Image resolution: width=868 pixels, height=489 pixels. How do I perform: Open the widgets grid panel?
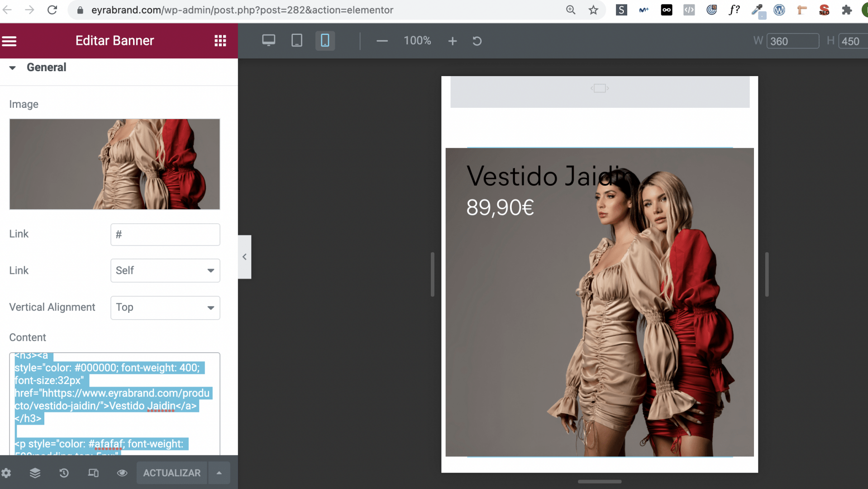(x=220, y=41)
